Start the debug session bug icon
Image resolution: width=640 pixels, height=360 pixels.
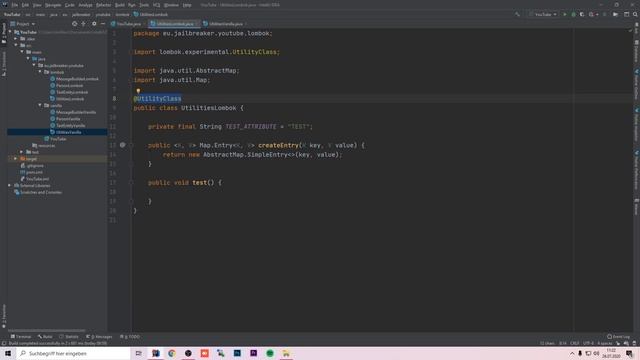(573, 14)
